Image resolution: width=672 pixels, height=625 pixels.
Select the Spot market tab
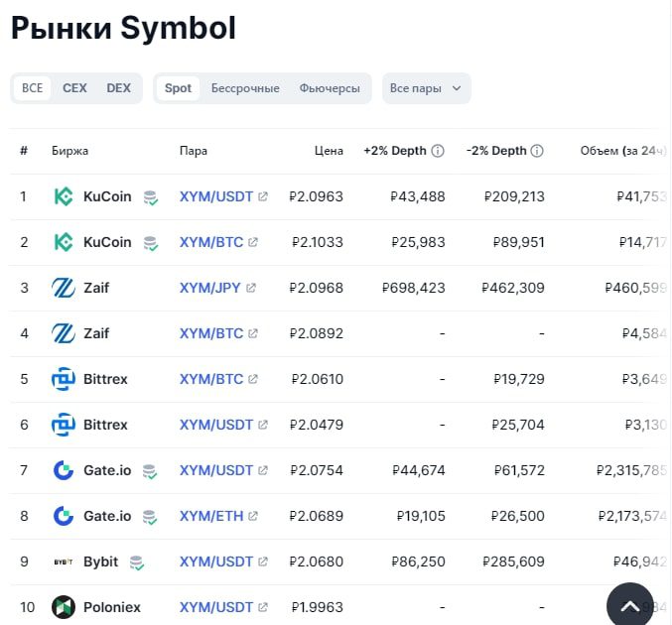tap(179, 88)
